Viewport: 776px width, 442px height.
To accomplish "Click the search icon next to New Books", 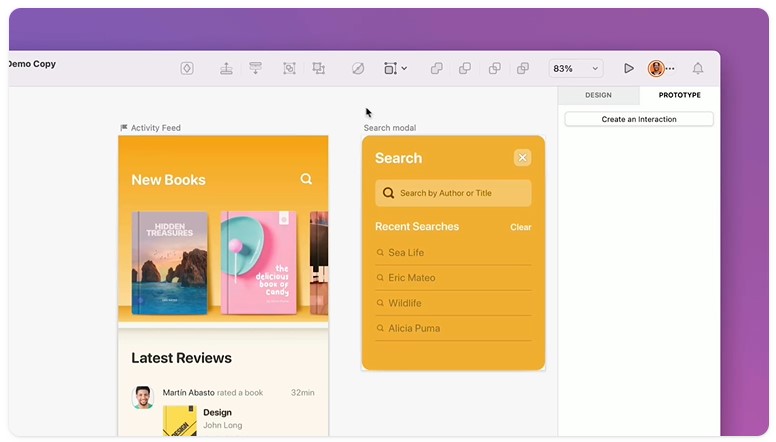I will 306,179.
